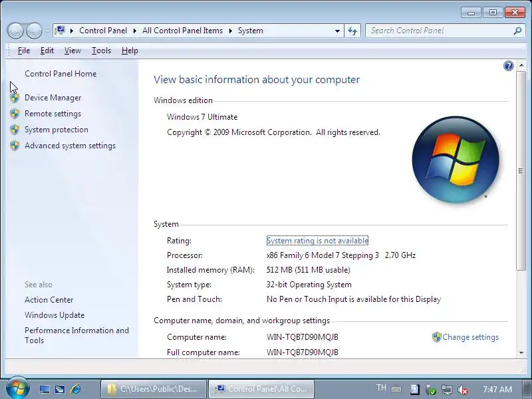Screen dimensions: 532x399
Task: Open the File menu
Action: click(24, 51)
